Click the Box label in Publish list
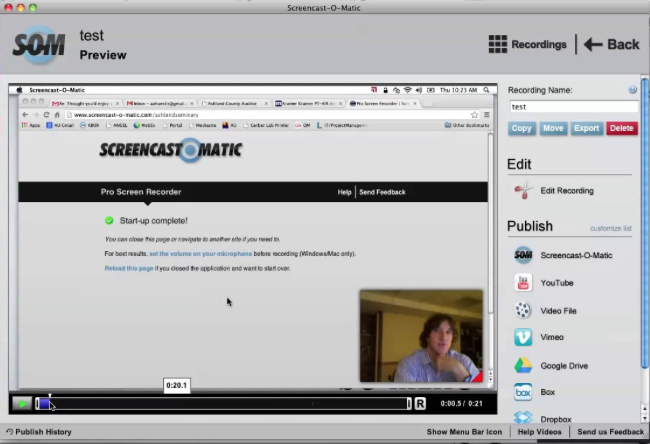 [x=547, y=392]
